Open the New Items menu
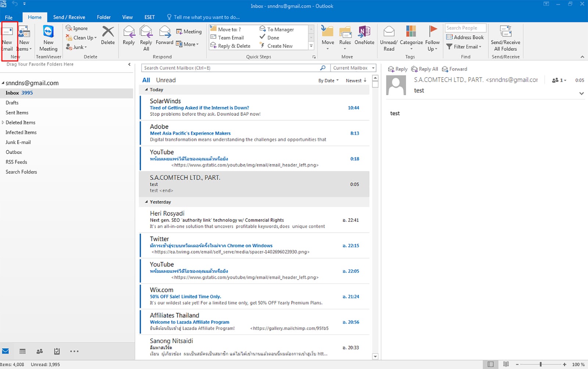This screenshot has width=588, height=369. point(24,39)
